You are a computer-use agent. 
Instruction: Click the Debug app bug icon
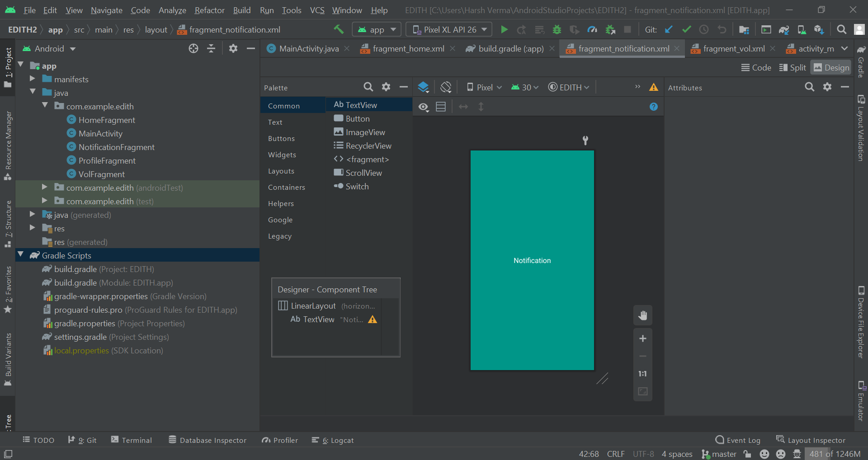557,30
